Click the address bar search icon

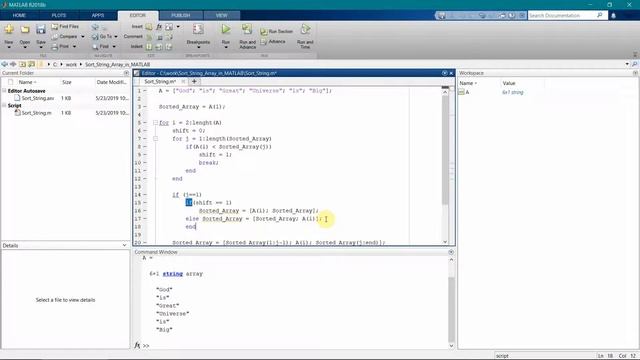point(635,64)
